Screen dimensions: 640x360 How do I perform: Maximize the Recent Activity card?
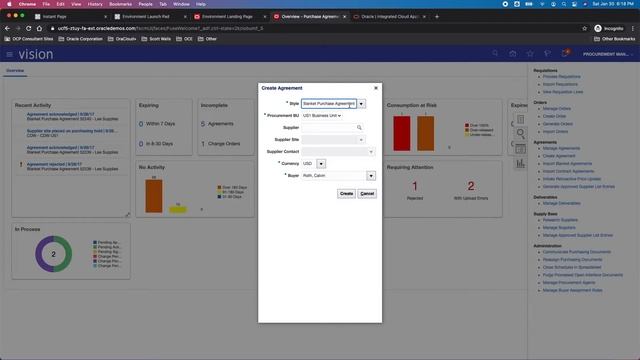point(127,214)
